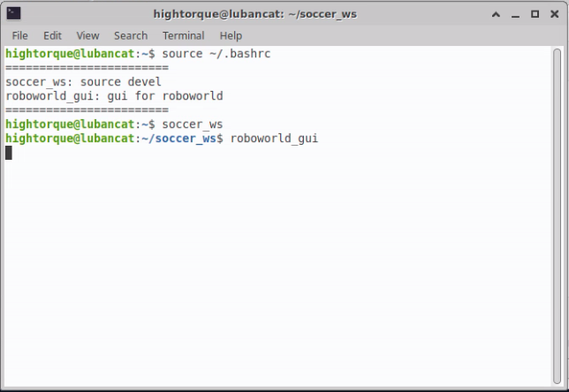Click the block cursor in the terminal
The height and width of the screenshot is (392, 569).
pos(9,153)
